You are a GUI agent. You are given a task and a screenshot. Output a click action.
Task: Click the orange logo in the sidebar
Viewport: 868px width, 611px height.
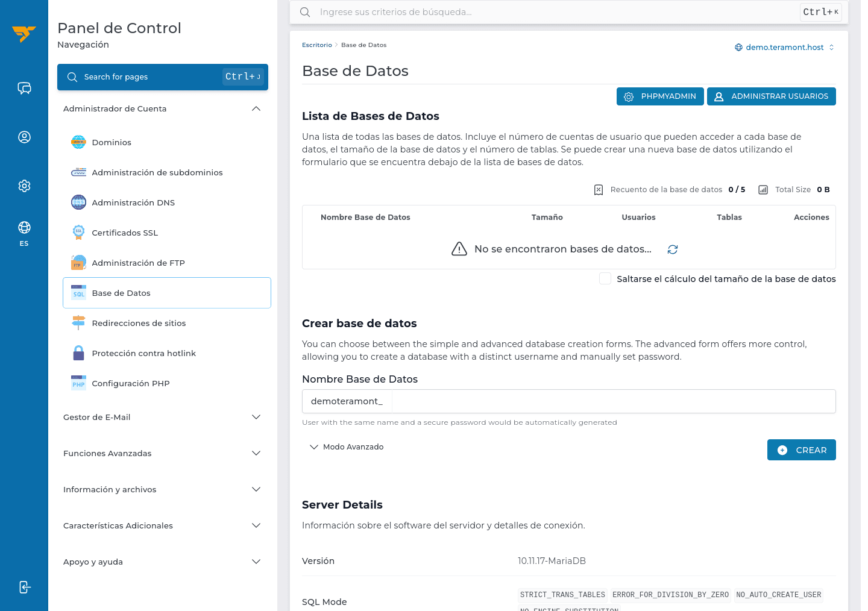coord(24,34)
